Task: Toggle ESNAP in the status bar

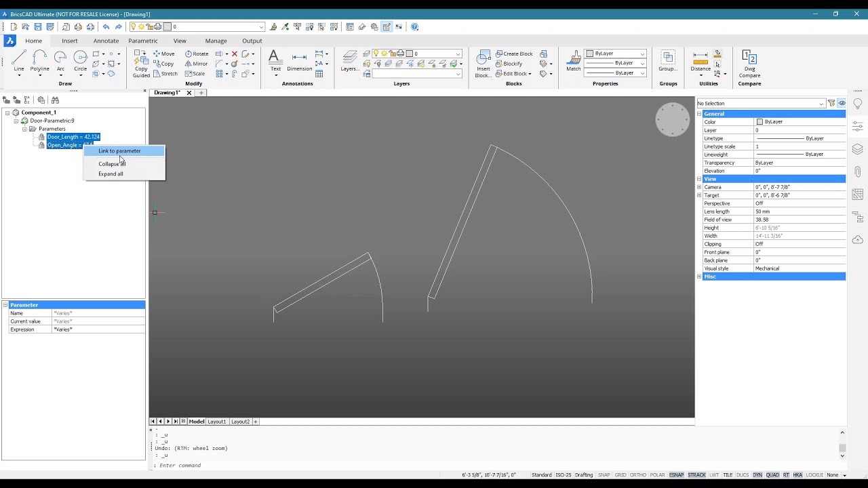Action: (676, 475)
